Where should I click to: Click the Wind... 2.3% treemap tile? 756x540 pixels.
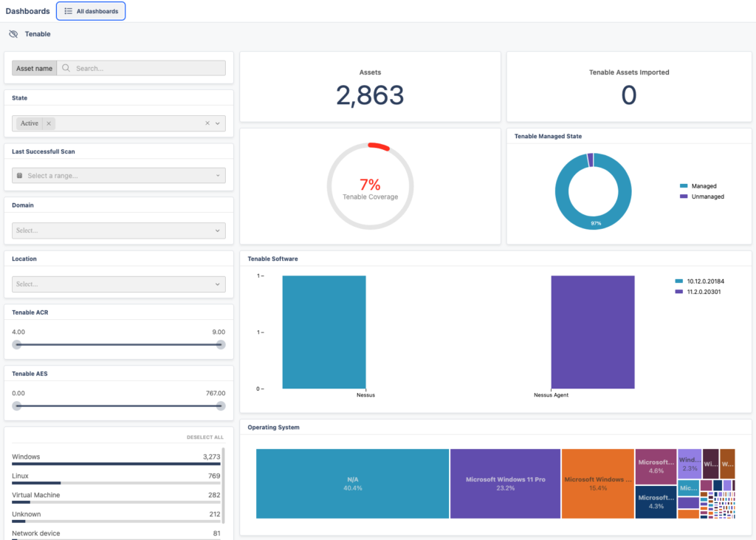(x=690, y=464)
